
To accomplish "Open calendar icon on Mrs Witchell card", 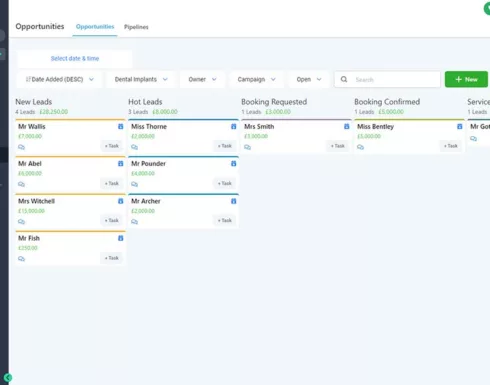I will pos(121,201).
